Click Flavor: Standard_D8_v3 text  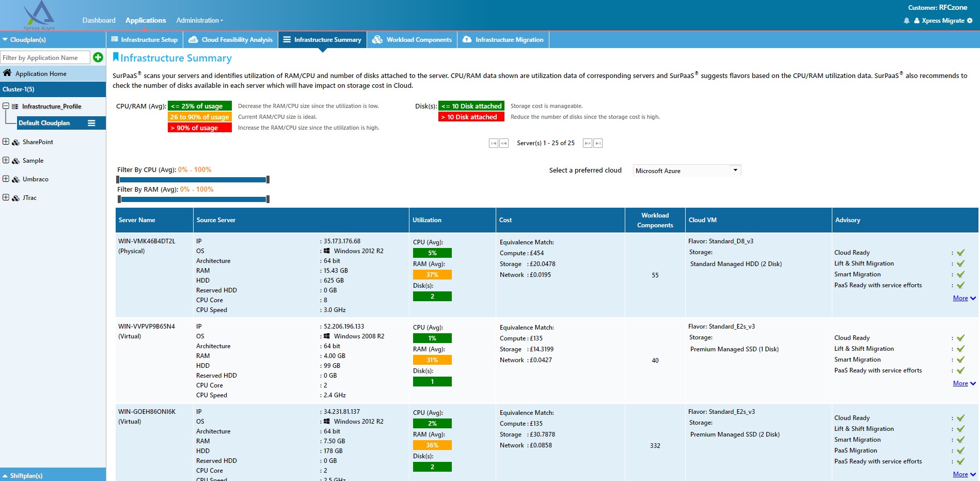tap(721, 241)
